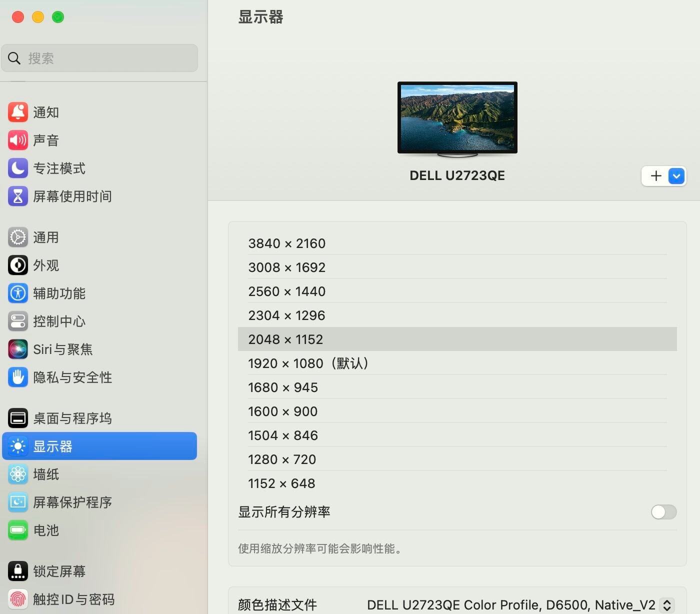700x614 pixels.
Task: Open 外观 settings pane
Action: 99,265
